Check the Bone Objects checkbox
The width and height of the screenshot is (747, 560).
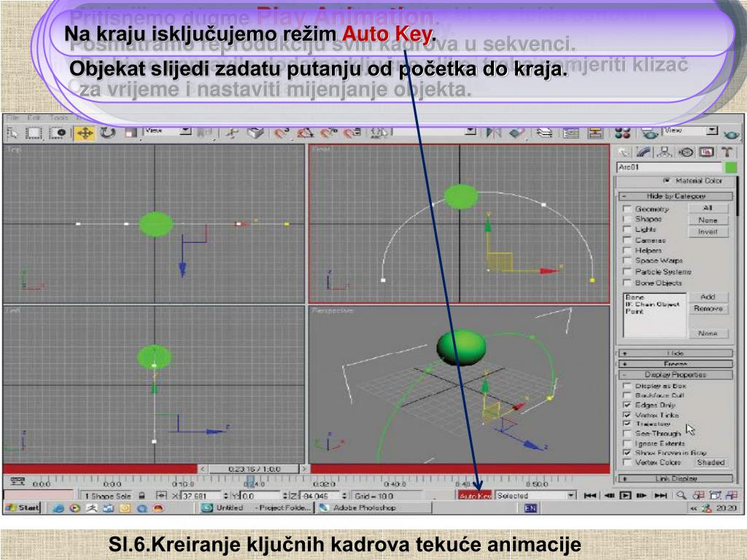pyautogui.click(x=627, y=283)
